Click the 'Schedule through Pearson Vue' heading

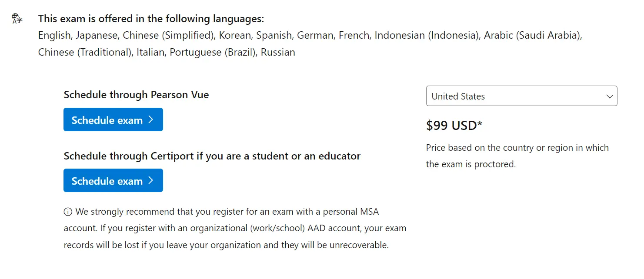pos(136,95)
